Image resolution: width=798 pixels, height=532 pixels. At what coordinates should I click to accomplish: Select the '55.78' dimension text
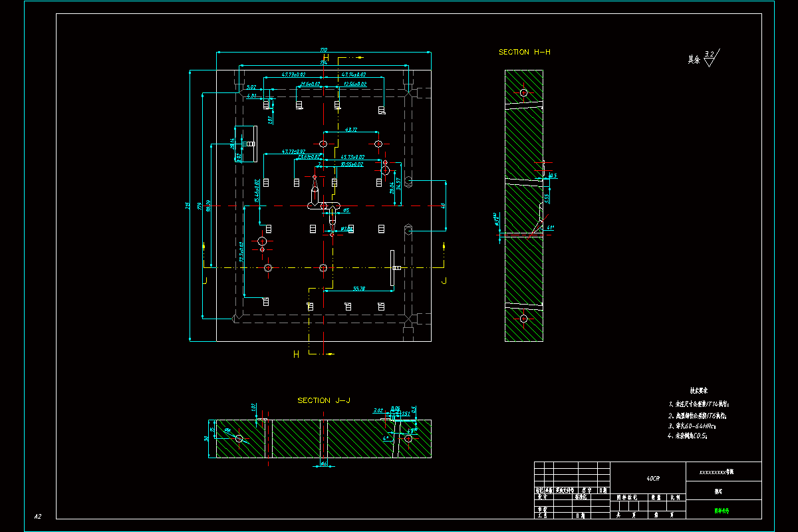359,289
